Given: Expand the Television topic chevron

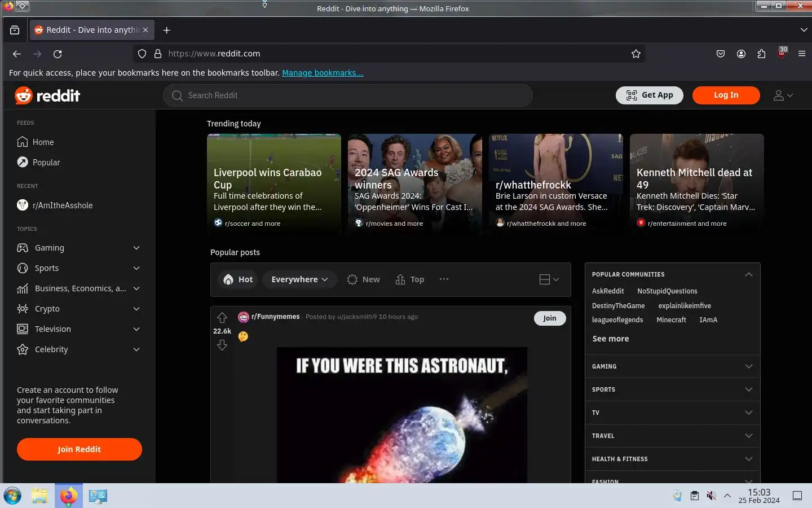Looking at the screenshot, I should (x=136, y=329).
